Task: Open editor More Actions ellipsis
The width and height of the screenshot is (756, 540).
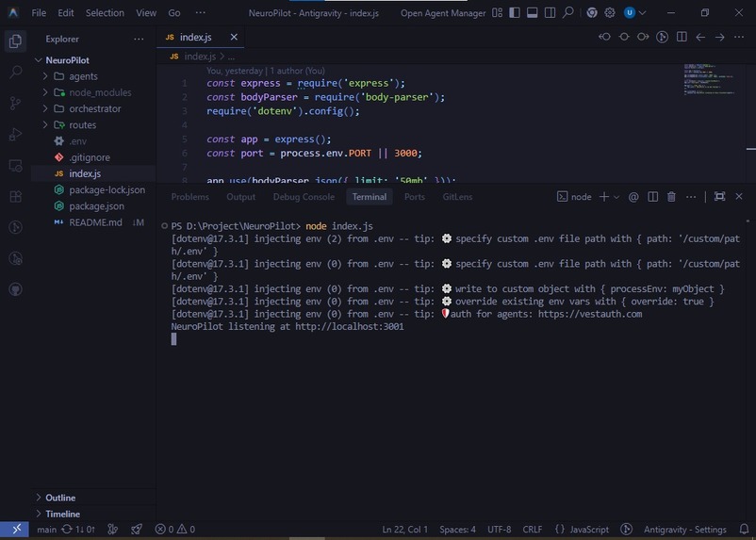Action: pos(739,37)
